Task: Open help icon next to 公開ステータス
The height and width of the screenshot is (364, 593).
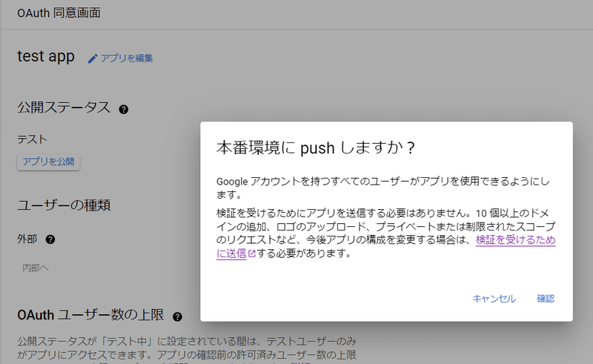Action: point(123,110)
